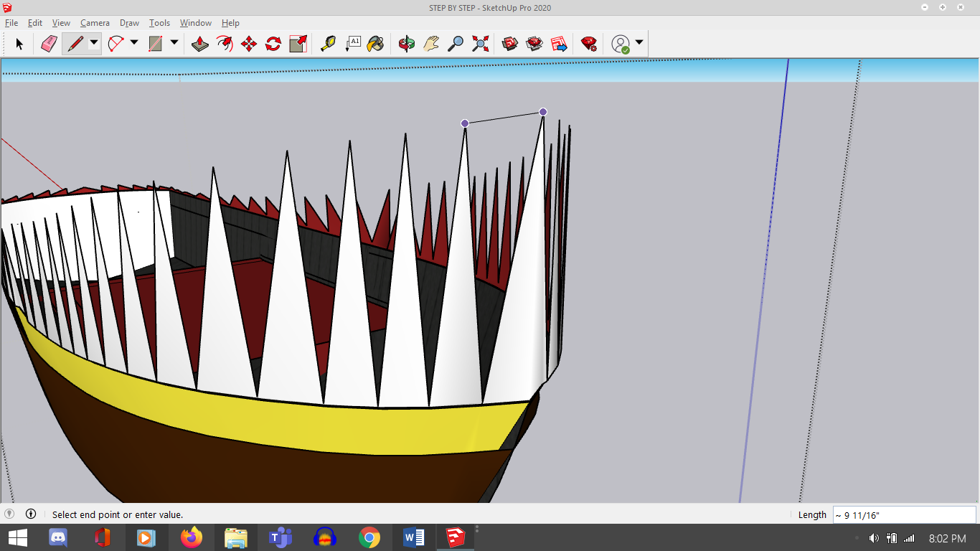Open the Line tool dropdown arrow

click(x=94, y=43)
